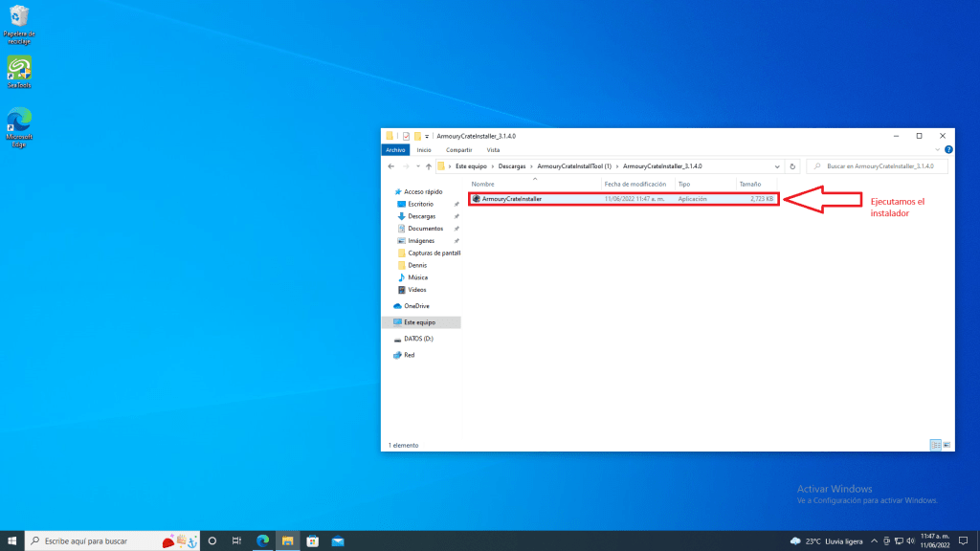Go up one folder level arrow
The image size is (980, 551).
click(428, 166)
